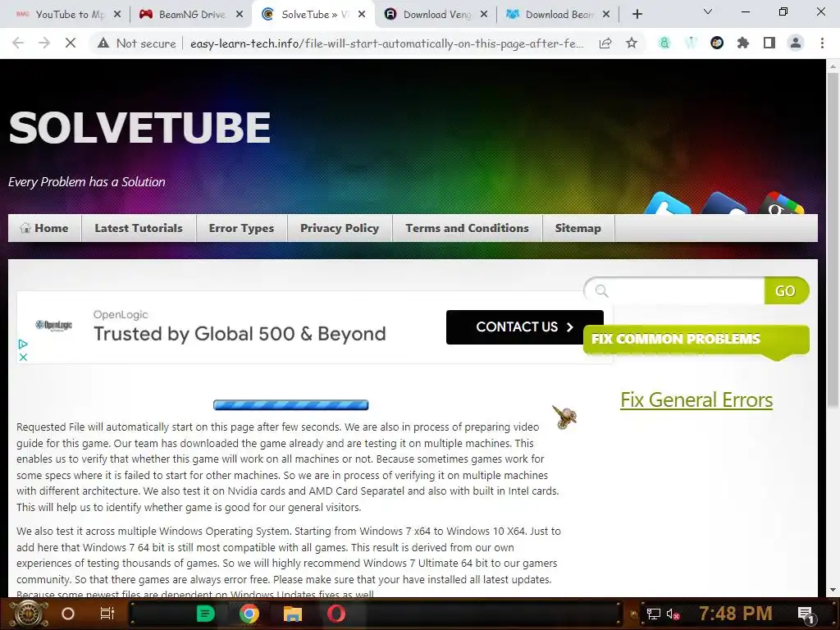840x630 pixels.
Task: Click the address bar URL
Action: coord(387,43)
